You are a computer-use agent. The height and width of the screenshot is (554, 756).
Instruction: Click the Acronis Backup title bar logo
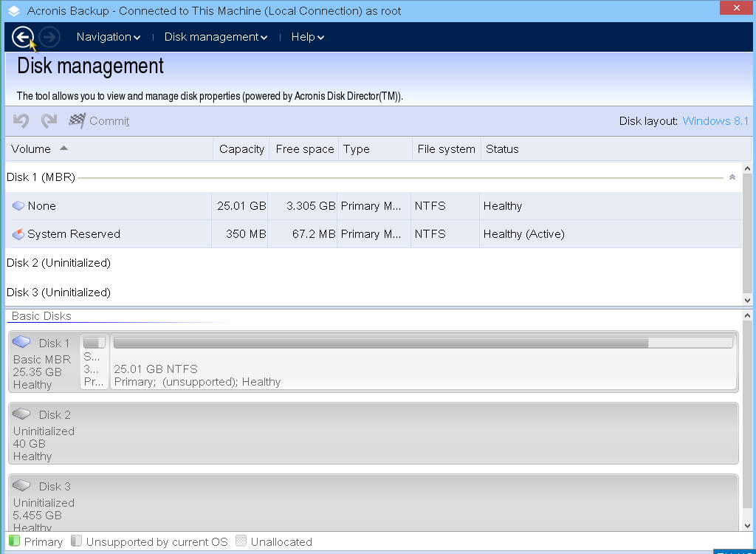coord(14,10)
